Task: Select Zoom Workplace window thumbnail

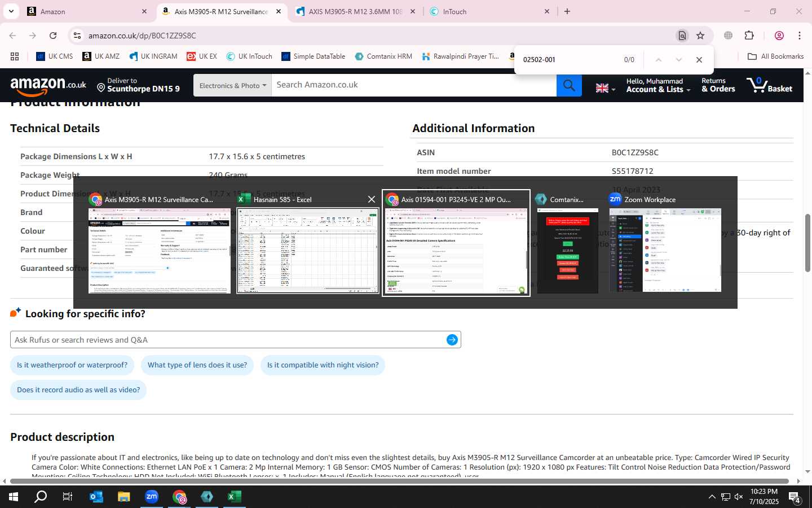Action: [x=665, y=243]
